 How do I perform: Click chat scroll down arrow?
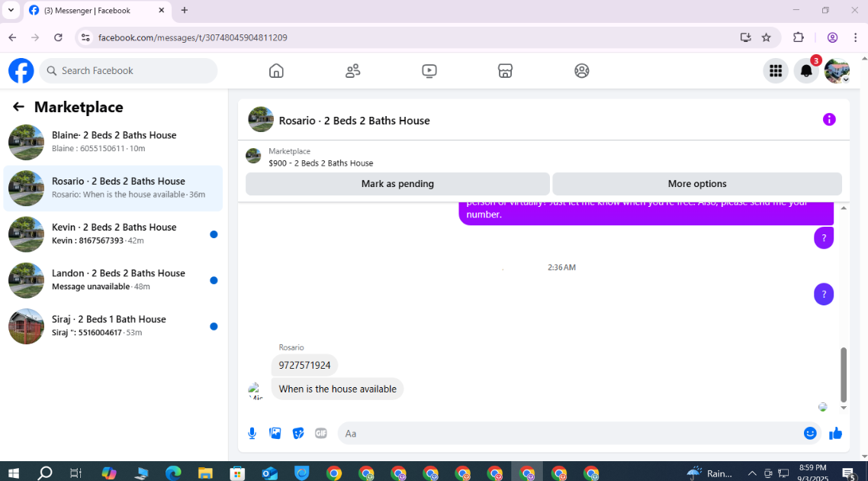click(844, 408)
